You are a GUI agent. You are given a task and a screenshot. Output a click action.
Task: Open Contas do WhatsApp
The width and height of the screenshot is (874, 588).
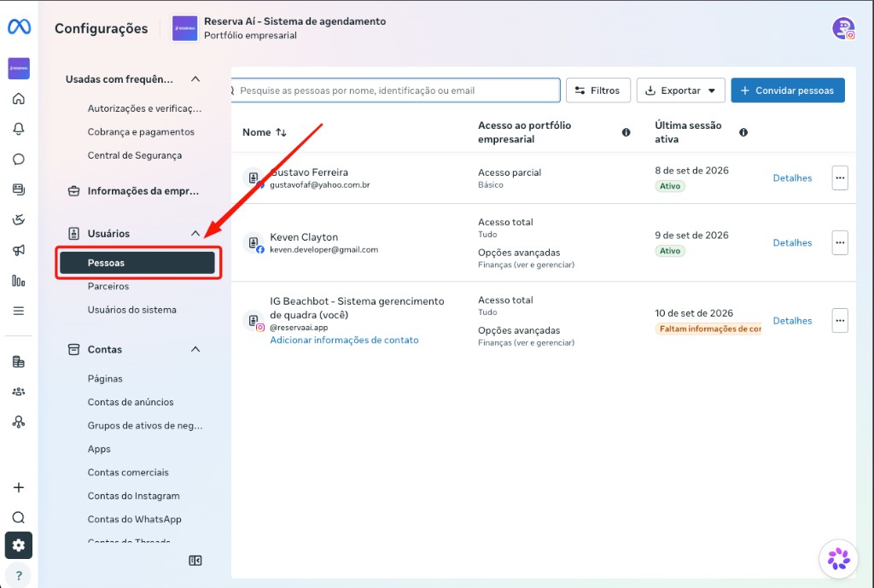(134, 519)
